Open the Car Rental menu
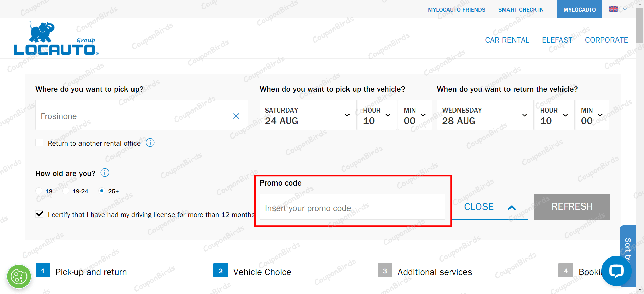Viewport: 644px width, 294px height. [x=507, y=40]
